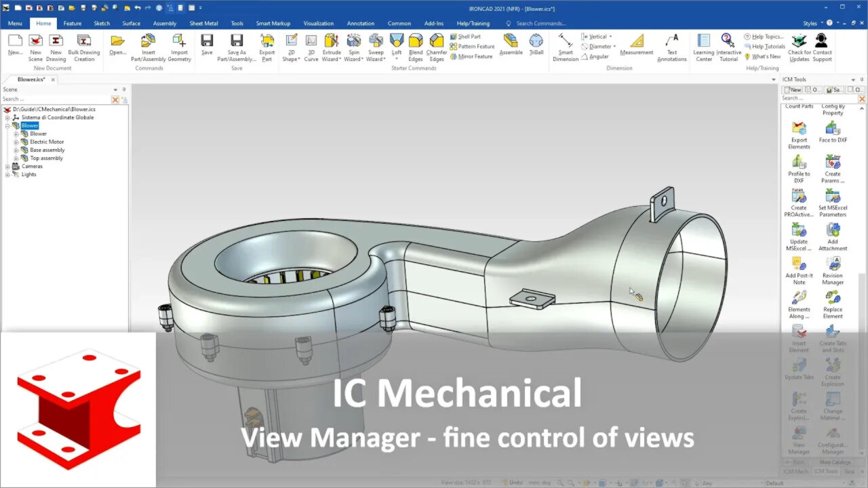
Task: Click the Shell Part command
Action: click(469, 37)
